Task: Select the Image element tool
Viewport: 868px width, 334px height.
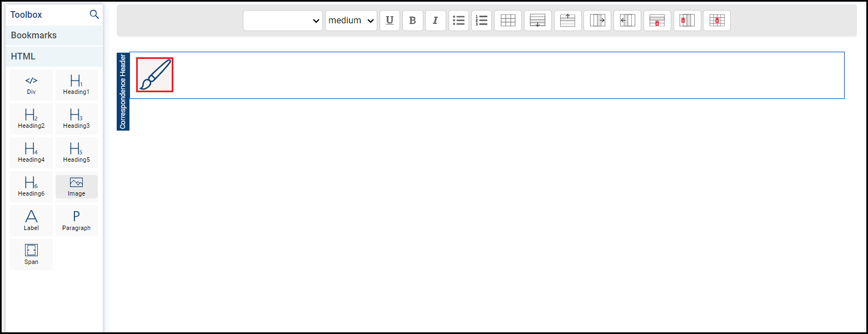Action: coord(77,187)
